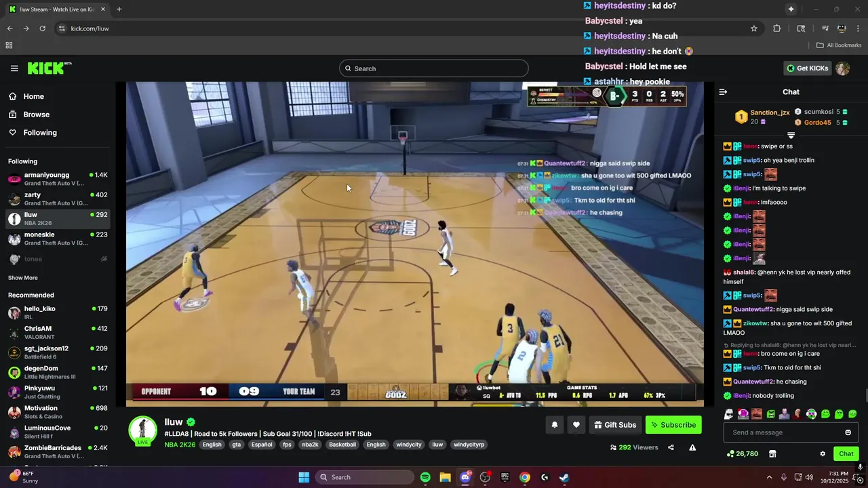The height and width of the screenshot is (488, 868).
Task: Open Chrome apps grid icon
Action: point(9,45)
